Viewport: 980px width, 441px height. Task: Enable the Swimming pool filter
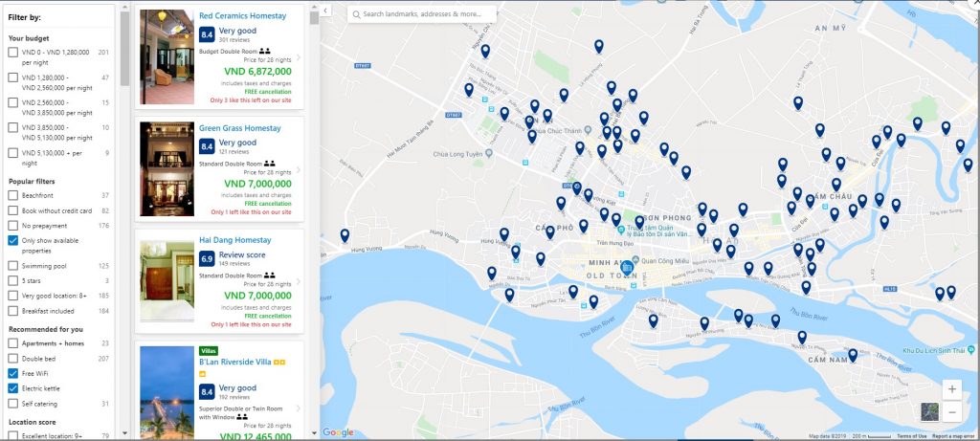click(x=13, y=265)
